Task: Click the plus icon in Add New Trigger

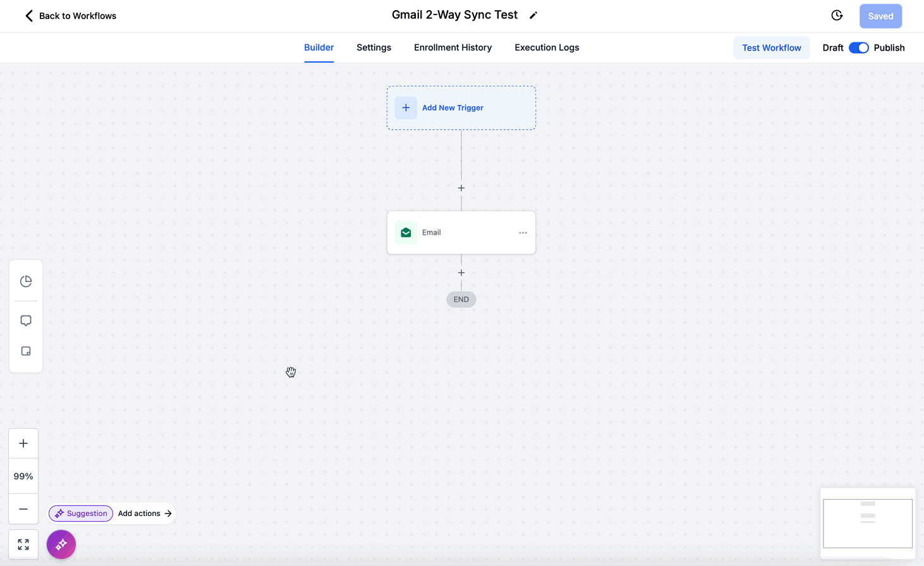Action: pos(406,108)
